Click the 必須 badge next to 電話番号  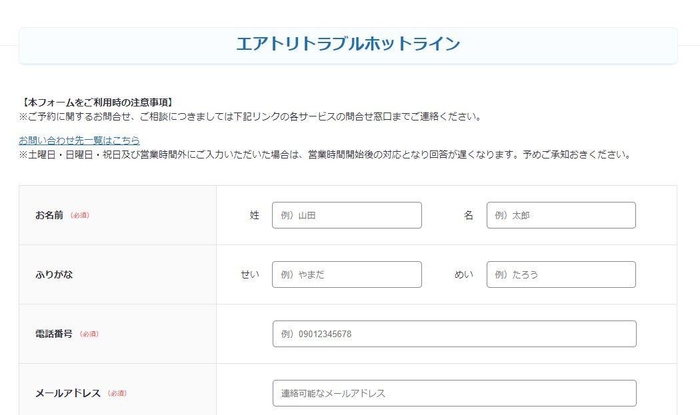pos(89,334)
